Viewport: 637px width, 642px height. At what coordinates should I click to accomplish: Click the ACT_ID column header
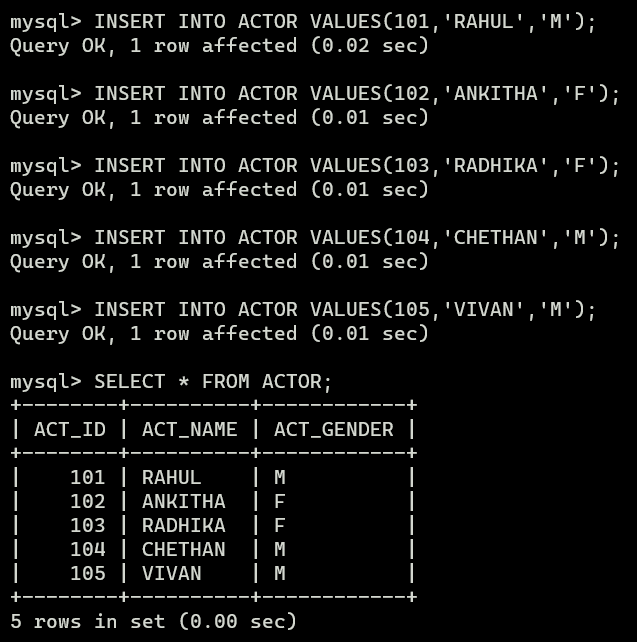(70, 430)
